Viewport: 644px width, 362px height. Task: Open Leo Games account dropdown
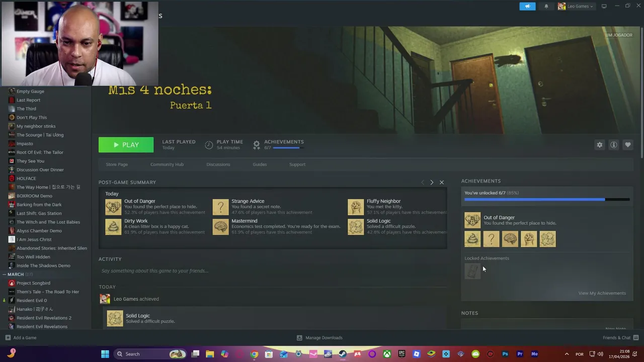point(576,6)
